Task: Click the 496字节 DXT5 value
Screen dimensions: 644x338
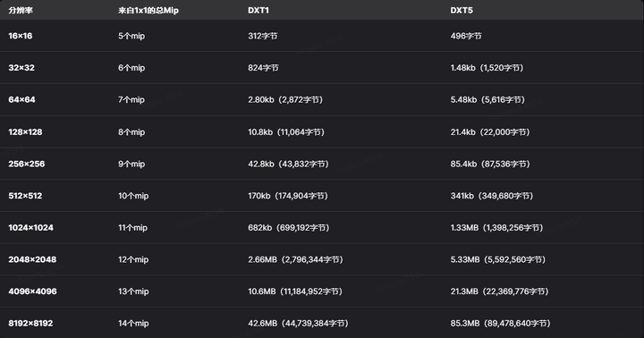Action: [466, 36]
